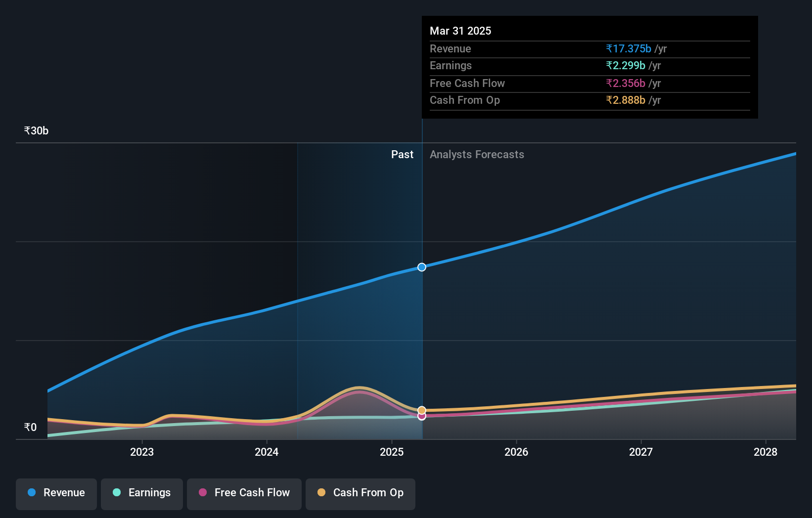The width and height of the screenshot is (812, 518).
Task: Click the Revenue data point on blue line
Action: [422, 267]
